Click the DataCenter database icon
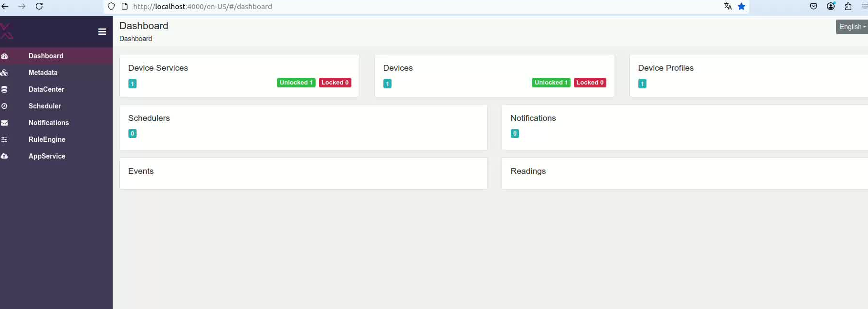868x309 pixels. (x=4, y=89)
